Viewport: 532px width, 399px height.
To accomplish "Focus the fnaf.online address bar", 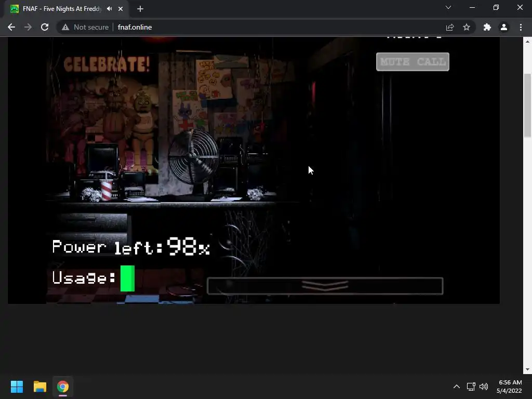I will click(135, 27).
